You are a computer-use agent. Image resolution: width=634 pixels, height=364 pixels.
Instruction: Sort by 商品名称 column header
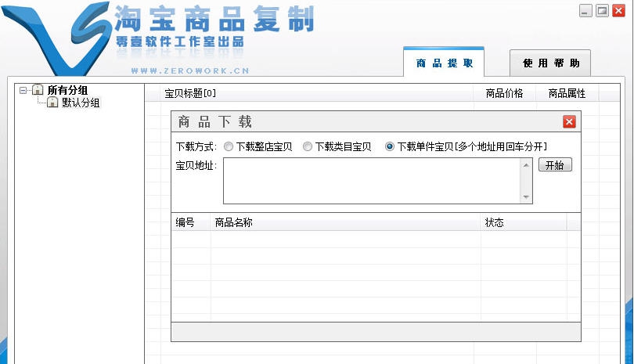pyautogui.click(x=345, y=222)
